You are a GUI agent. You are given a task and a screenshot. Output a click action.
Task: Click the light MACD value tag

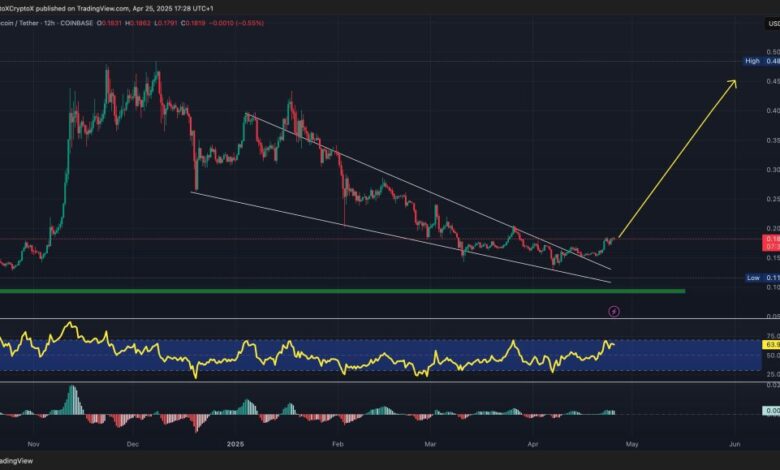point(771,411)
